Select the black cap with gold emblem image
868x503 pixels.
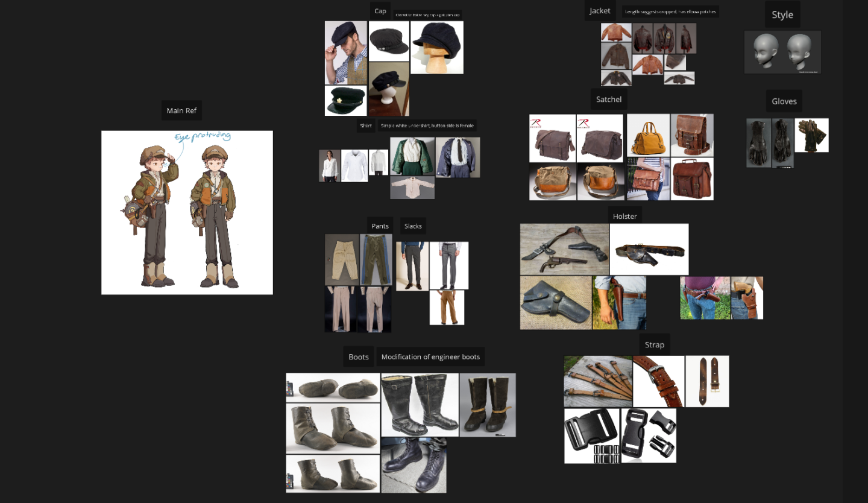click(346, 101)
